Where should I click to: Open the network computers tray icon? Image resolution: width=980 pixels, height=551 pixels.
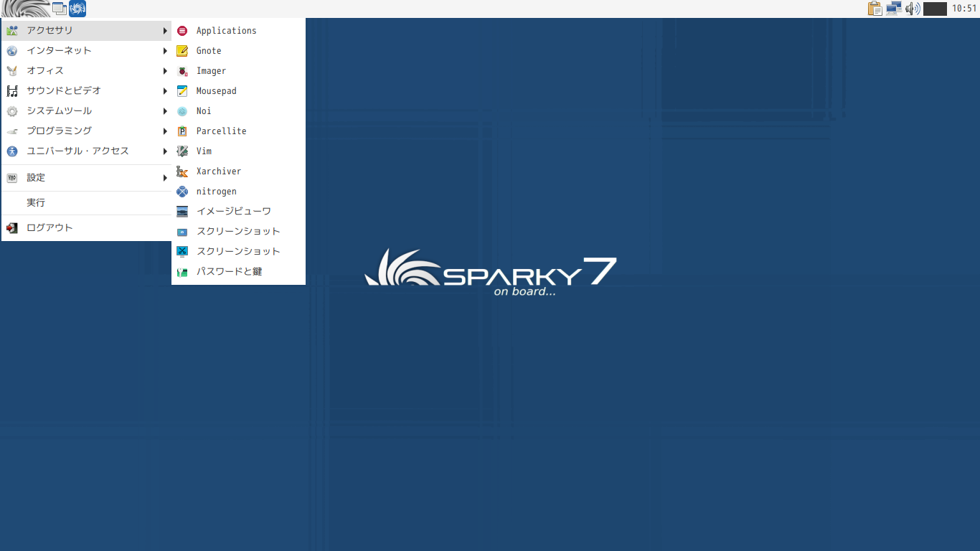click(894, 9)
